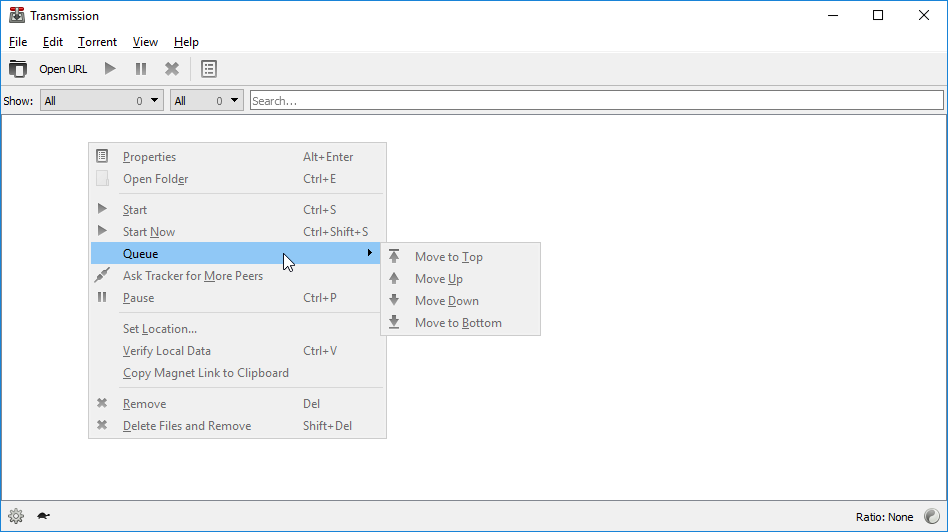The height and width of the screenshot is (532, 948).
Task: Click the Open Torrent toolbar icon
Action: click(18, 69)
